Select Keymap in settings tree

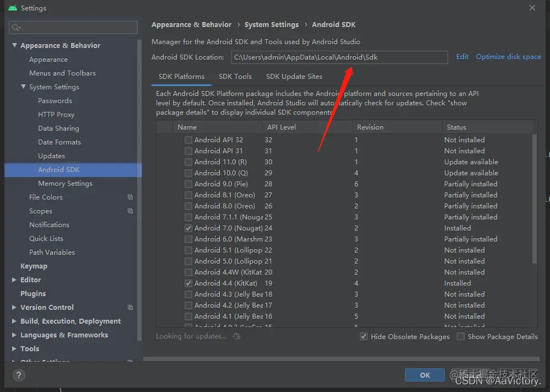point(34,266)
